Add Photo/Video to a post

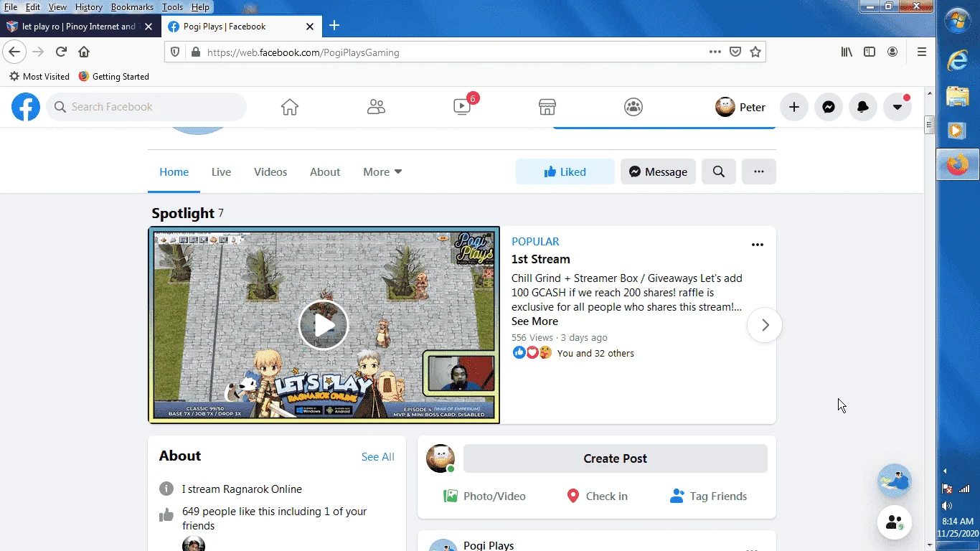(485, 496)
